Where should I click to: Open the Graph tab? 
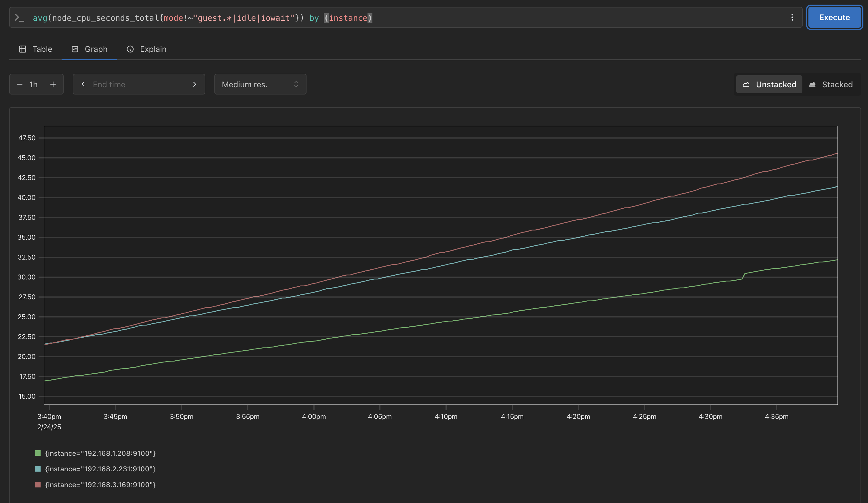tap(90, 49)
